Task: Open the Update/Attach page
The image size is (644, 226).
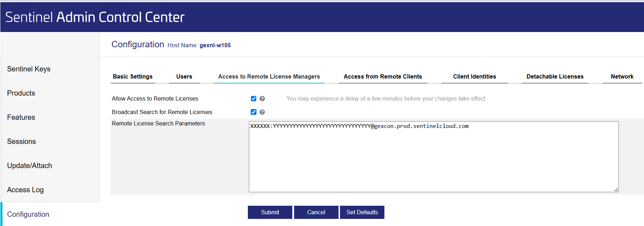Action: pyautogui.click(x=30, y=166)
